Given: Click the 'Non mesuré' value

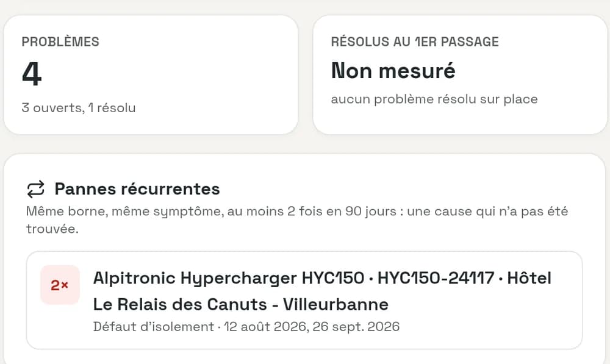Looking at the screenshot, I should (x=393, y=71).
